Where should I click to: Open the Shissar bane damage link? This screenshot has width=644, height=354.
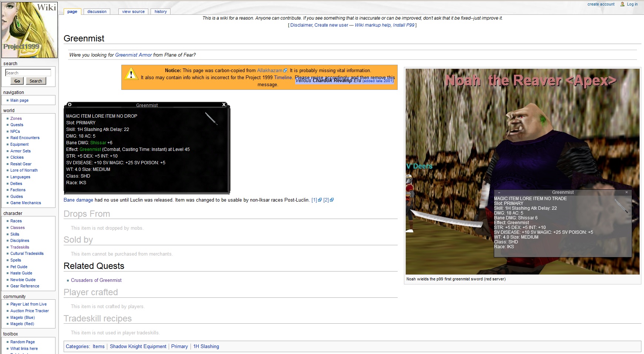coord(98,143)
